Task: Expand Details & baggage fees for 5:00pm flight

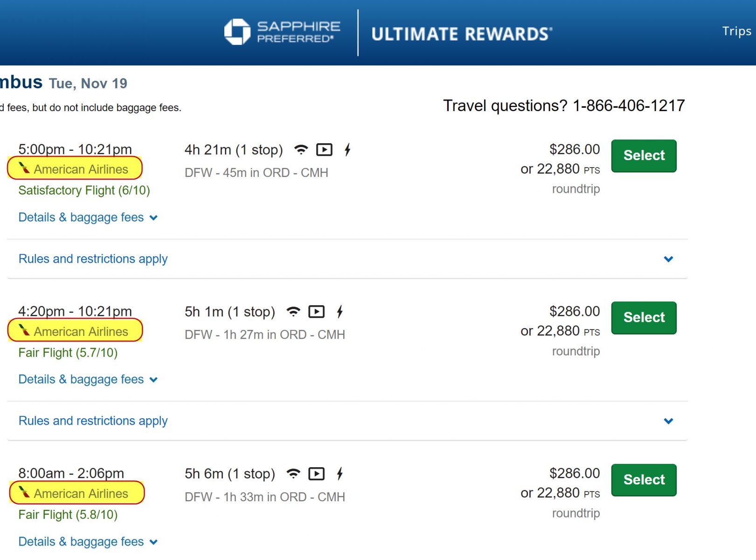Action: click(88, 217)
